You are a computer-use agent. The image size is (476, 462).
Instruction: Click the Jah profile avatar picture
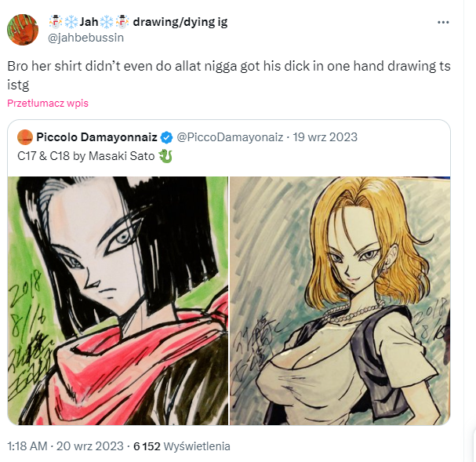23,30
